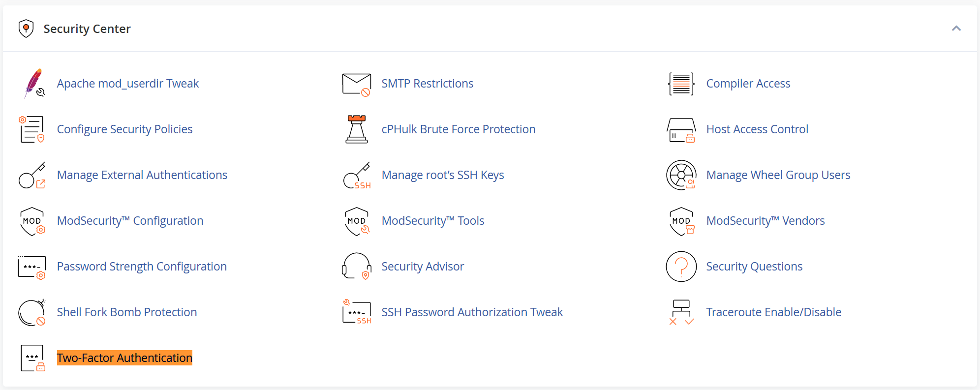Click the Apache feather icon
This screenshot has width=980, height=390.
coord(33,84)
